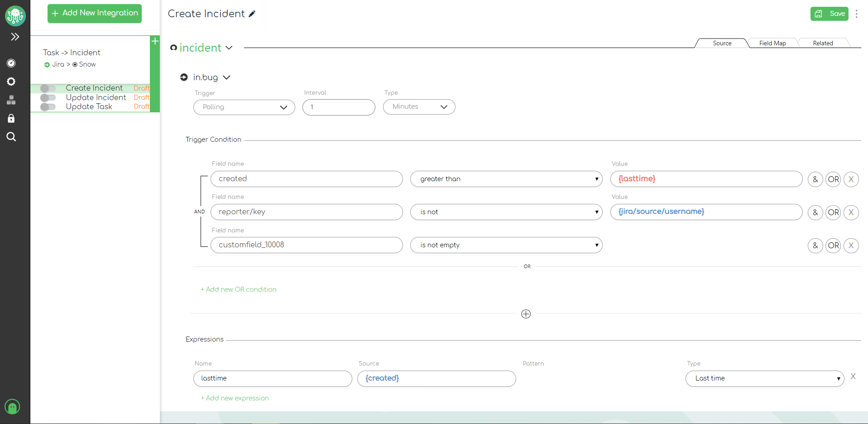Click the Save button
868x424 pixels.
[829, 14]
